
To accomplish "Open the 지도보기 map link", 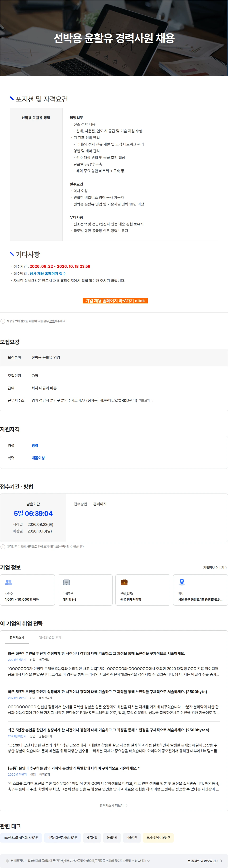I will point(144,400).
